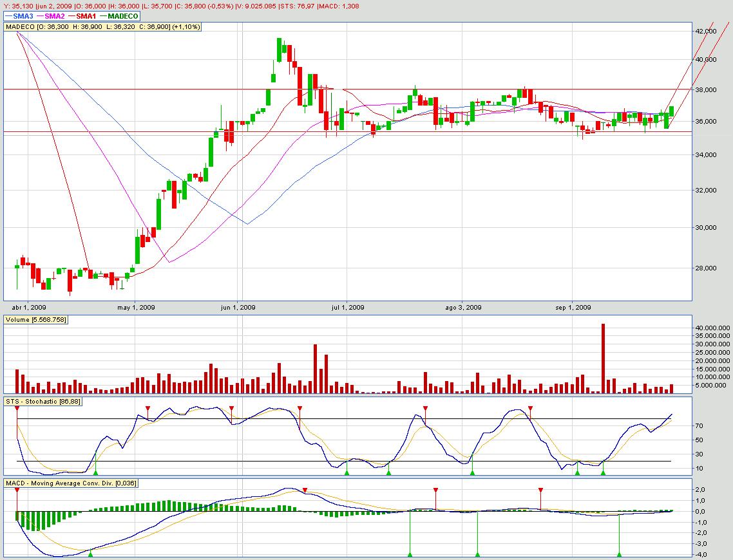Click 'STS: 76,97' in top status line
The height and width of the screenshot is (560, 733).
tap(298, 6)
